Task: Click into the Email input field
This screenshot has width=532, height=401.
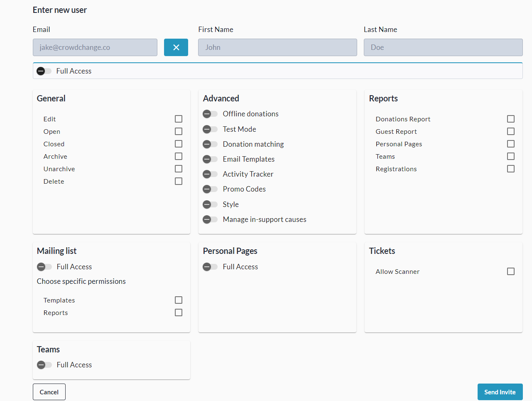Action: pos(95,47)
